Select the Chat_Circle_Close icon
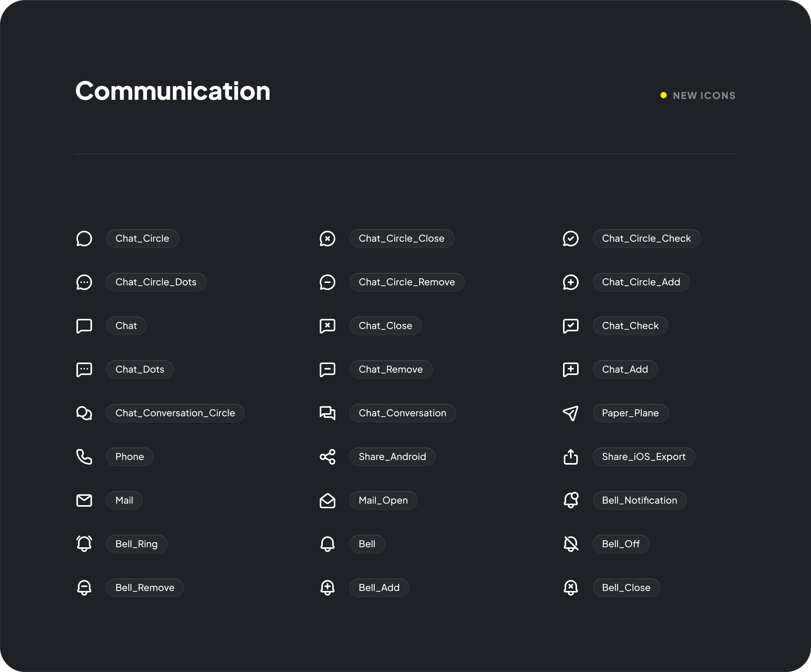The image size is (811, 672). click(x=328, y=239)
